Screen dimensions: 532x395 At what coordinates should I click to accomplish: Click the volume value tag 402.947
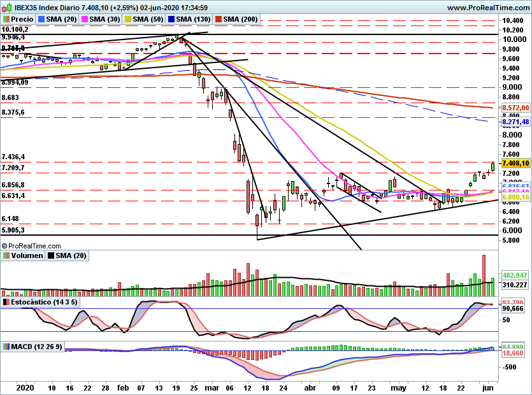point(515,275)
